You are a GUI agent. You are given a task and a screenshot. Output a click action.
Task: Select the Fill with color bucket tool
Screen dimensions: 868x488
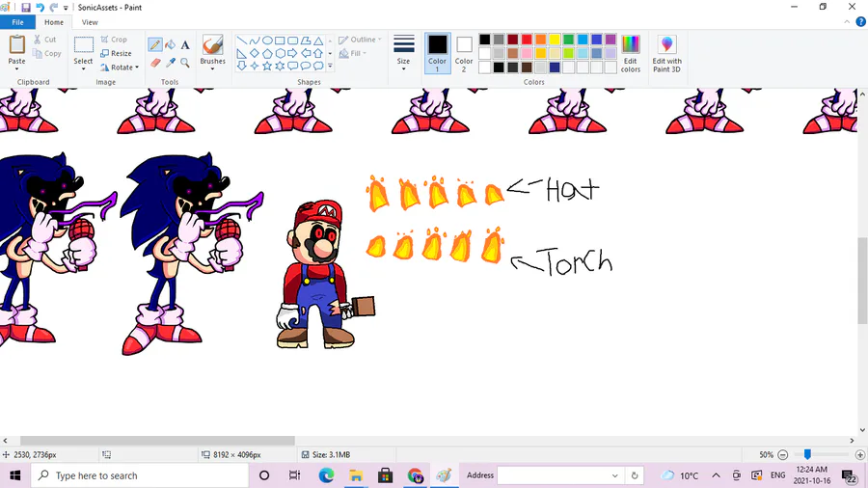171,44
